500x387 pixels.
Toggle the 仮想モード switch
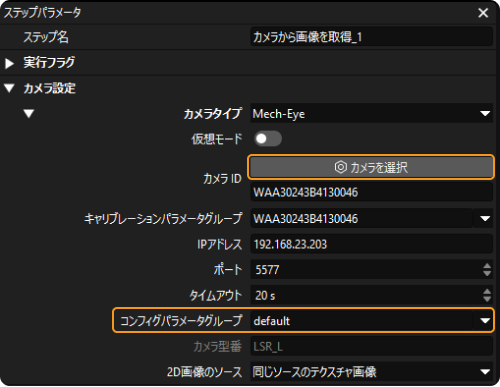pyautogui.click(x=268, y=139)
